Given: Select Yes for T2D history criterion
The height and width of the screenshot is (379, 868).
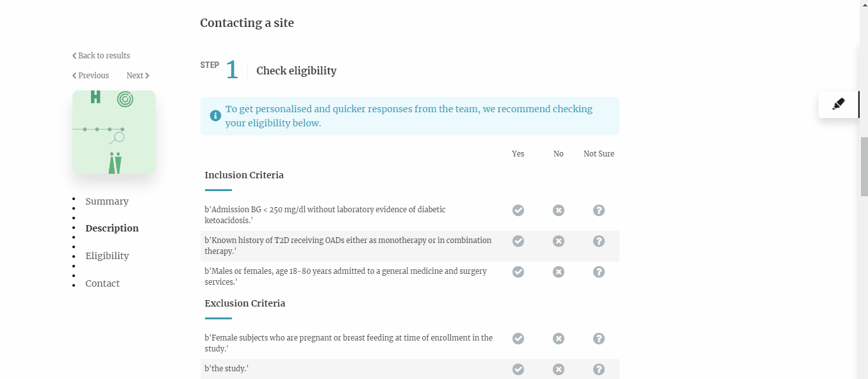Looking at the screenshot, I should [518, 241].
